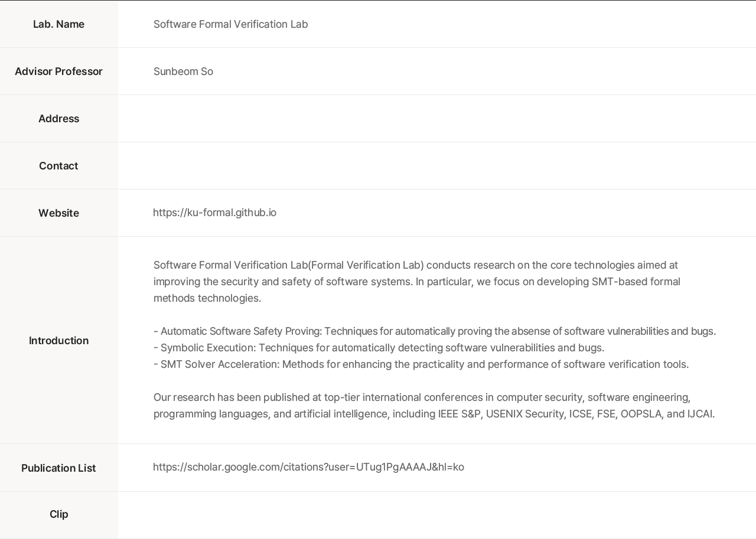Click the Introduction row label
Viewport: 756px width, 539px height.
coord(58,341)
